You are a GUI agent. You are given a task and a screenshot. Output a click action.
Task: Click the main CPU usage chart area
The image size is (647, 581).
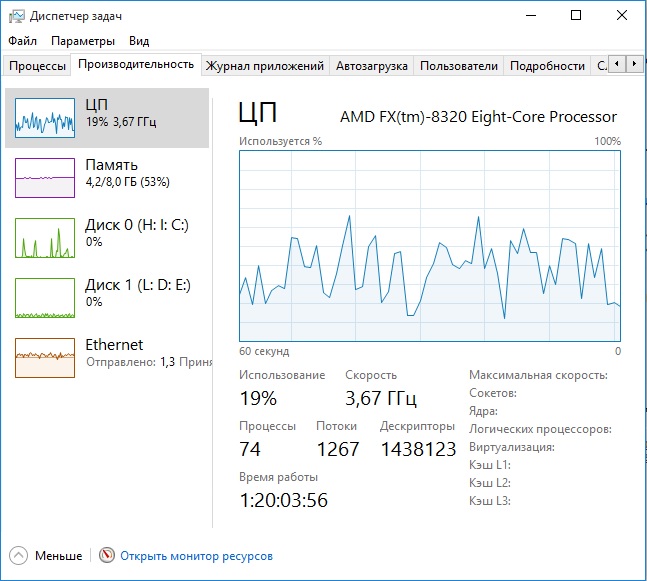click(430, 246)
